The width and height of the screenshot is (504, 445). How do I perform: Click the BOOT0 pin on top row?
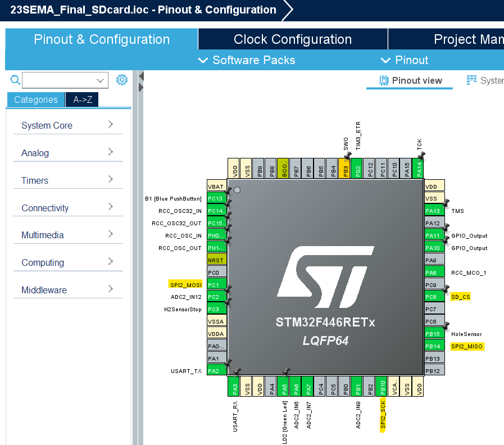(284, 168)
